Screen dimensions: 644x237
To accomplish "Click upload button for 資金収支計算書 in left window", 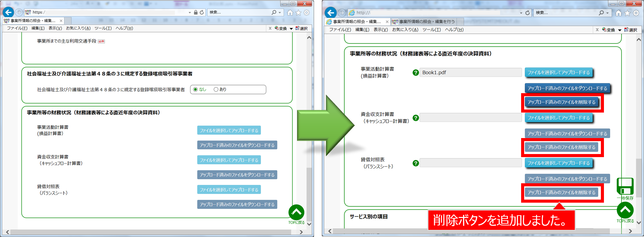I will click(x=229, y=160).
